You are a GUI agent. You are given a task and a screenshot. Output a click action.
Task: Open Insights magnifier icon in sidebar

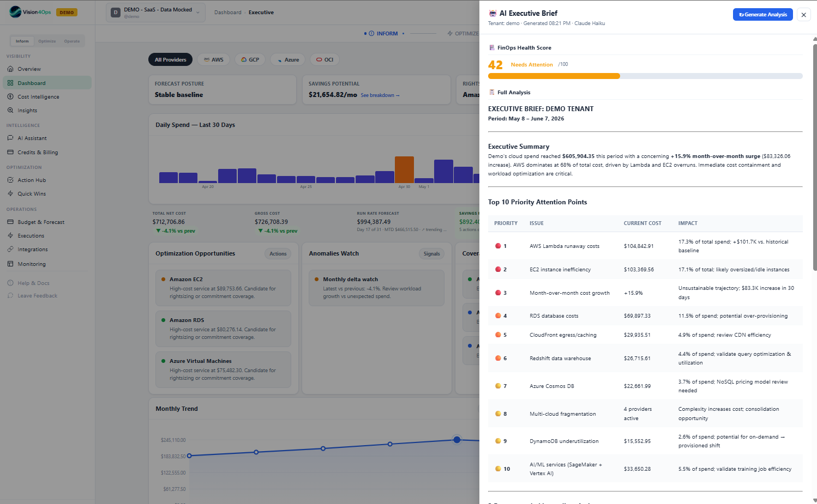pos(10,111)
